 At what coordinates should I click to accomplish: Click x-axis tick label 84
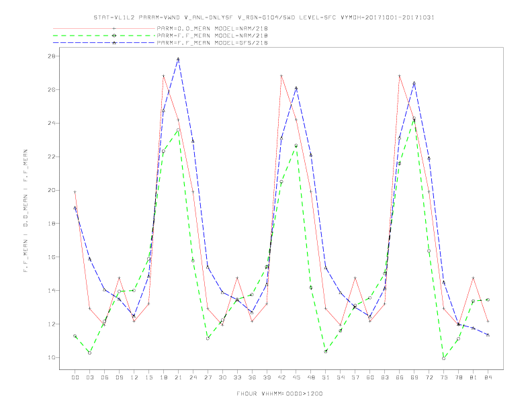click(x=488, y=377)
